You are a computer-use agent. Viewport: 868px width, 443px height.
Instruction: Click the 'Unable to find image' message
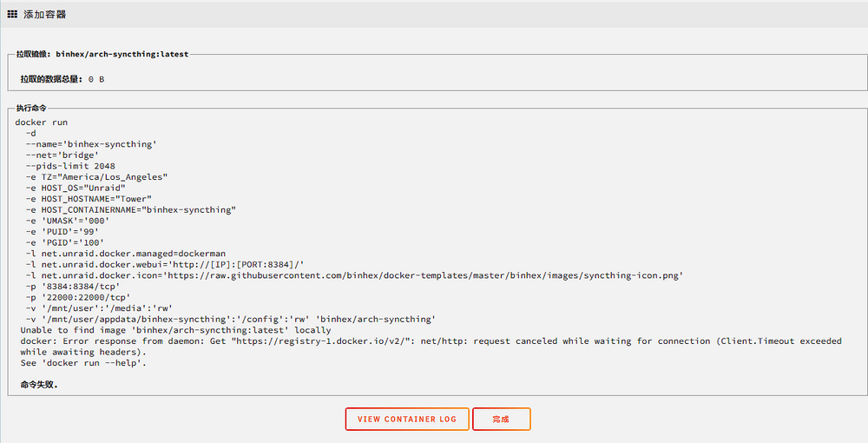pos(175,330)
